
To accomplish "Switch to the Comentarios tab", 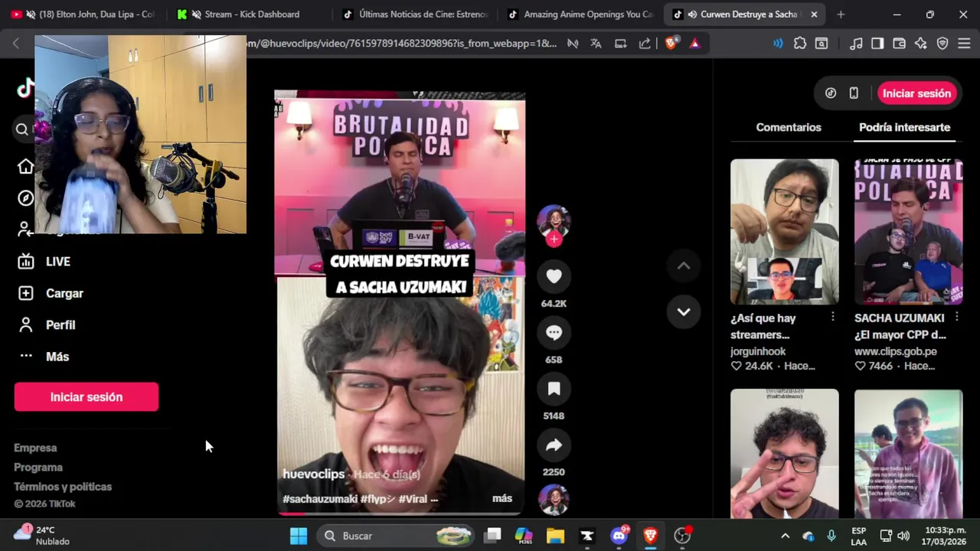I will tap(789, 127).
